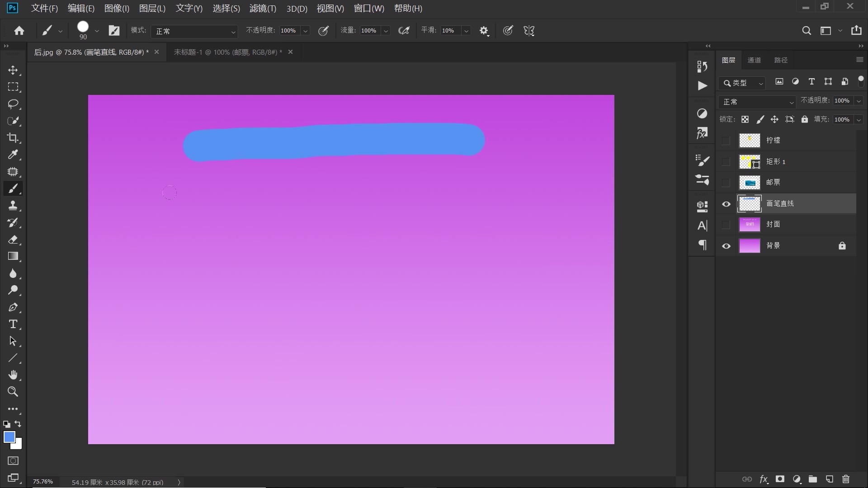868x488 pixels.
Task: Hide the 画笔直线 layer
Action: coord(726,204)
